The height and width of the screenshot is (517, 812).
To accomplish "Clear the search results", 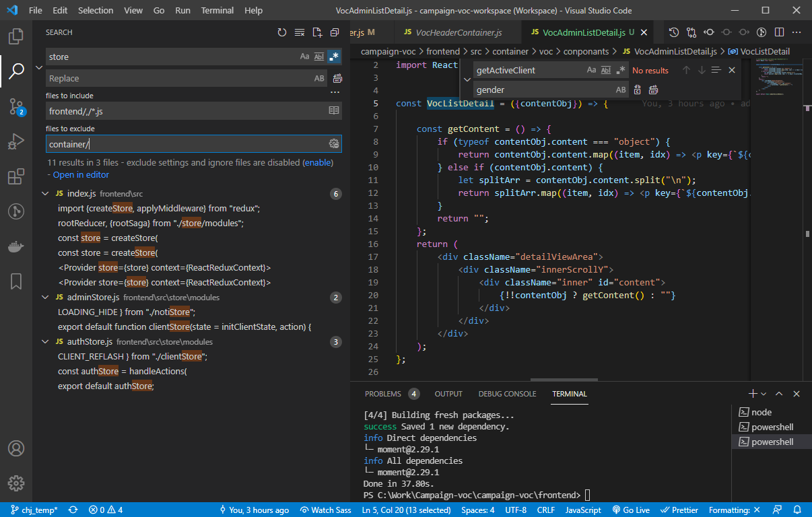I will tap(300, 32).
